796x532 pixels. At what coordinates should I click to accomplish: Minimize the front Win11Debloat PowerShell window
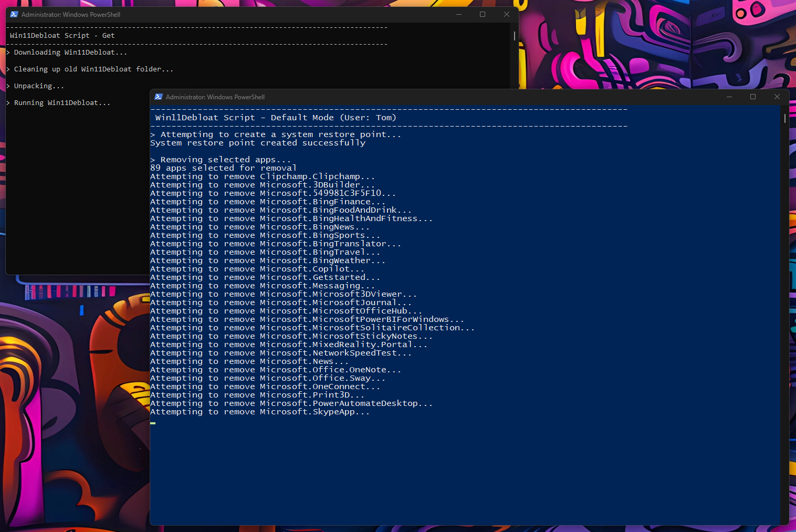tap(729, 97)
